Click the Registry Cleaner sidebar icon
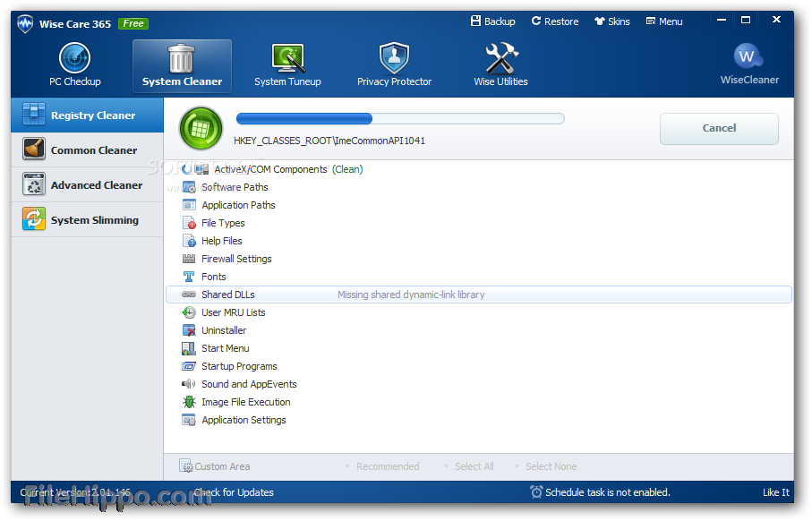812x521 pixels. [x=34, y=115]
